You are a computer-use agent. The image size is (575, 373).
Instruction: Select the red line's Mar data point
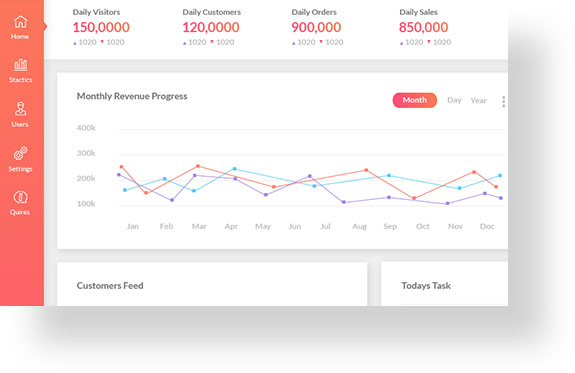(x=198, y=166)
